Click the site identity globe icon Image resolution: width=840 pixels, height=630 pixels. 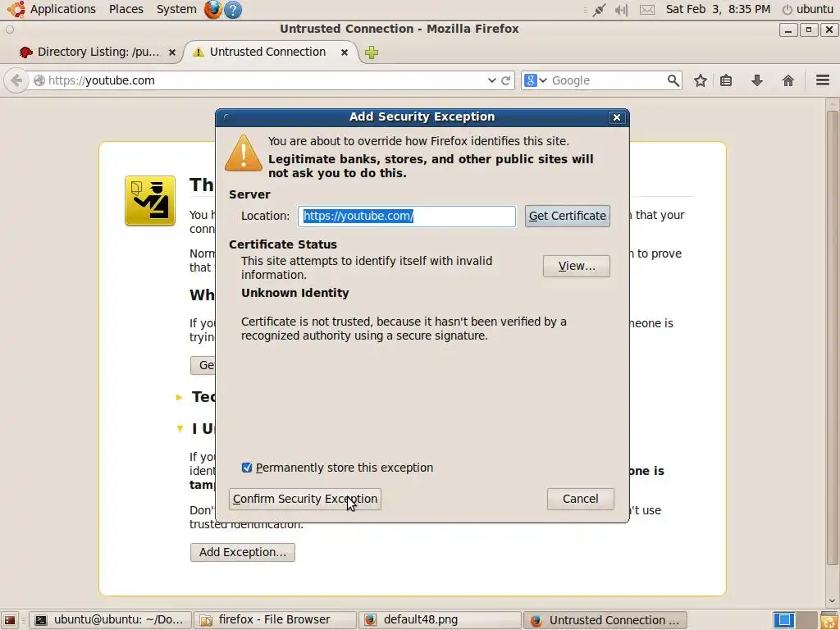pos(39,80)
